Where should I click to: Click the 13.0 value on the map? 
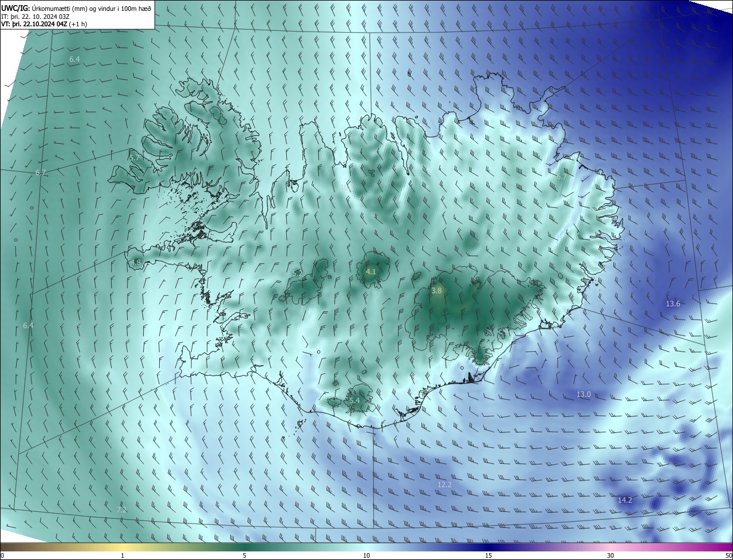pyautogui.click(x=584, y=395)
